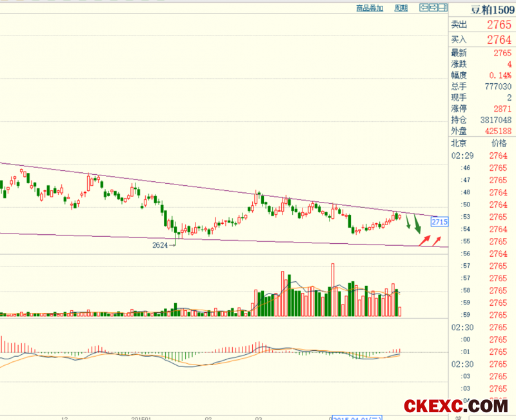Viewport: 516px width, 420px height.
Task: Click the 价格 price column header
Action: [x=499, y=143]
